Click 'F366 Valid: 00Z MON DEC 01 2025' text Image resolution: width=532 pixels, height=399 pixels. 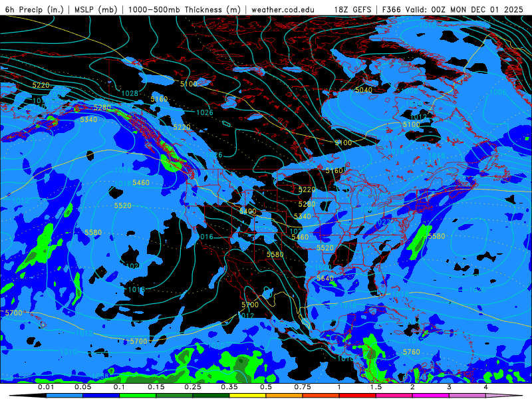[453, 9]
